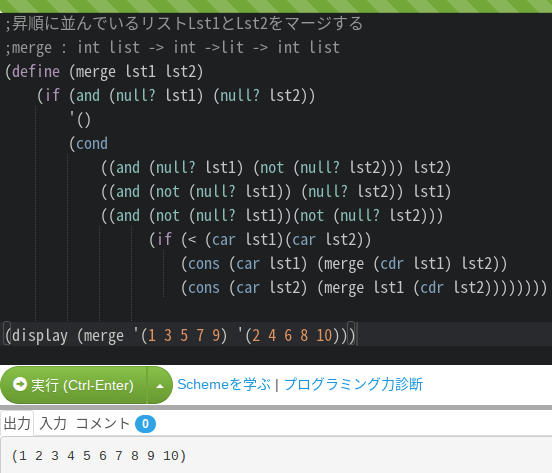Click the closing parenthesis highlighted at line end
Viewport: 552px width, 473px height.
click(351, 335)
